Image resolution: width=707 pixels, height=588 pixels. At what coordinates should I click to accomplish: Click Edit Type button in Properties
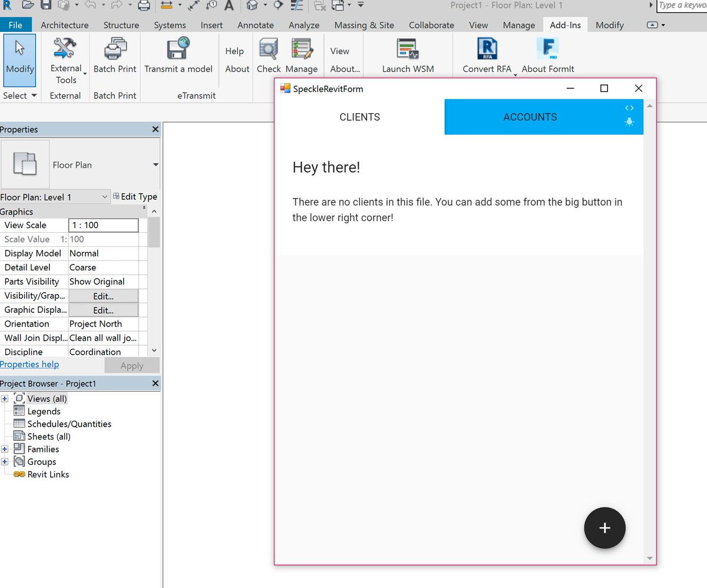[135, 197]
